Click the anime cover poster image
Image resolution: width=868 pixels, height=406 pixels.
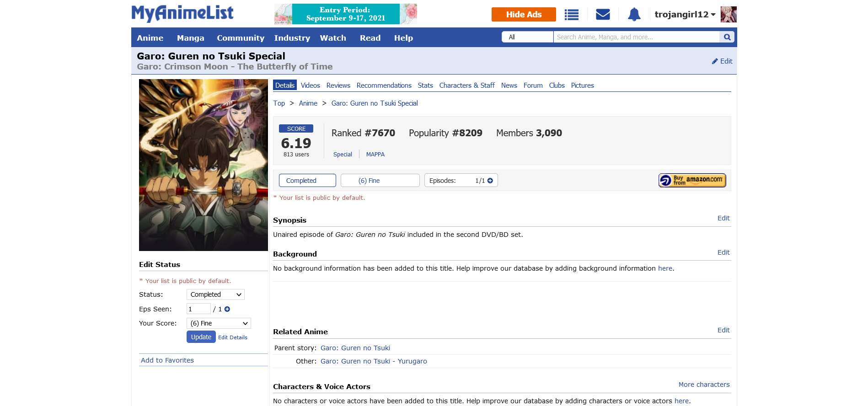[x=203, y=165]
